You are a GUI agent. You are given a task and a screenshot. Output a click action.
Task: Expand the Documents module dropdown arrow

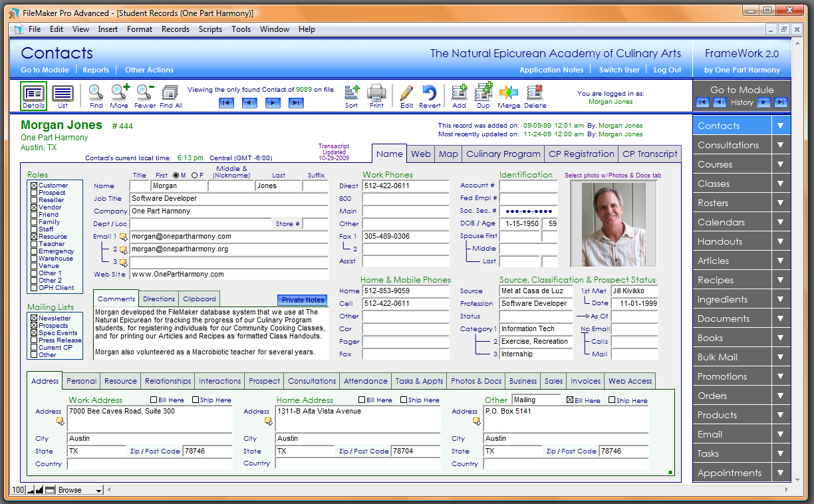click(781, 318)
